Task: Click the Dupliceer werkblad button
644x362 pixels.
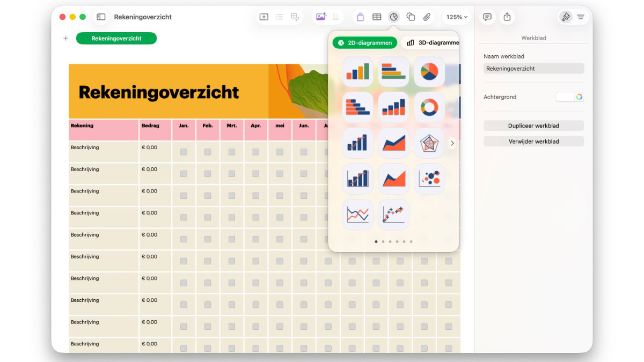Action: click(x=533, y=125)
